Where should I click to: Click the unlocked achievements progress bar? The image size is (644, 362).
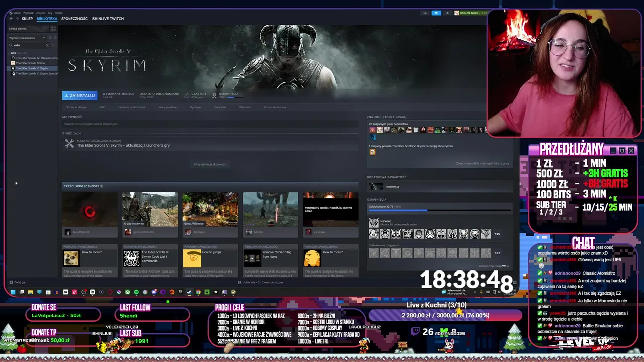(x=440, y=210)
